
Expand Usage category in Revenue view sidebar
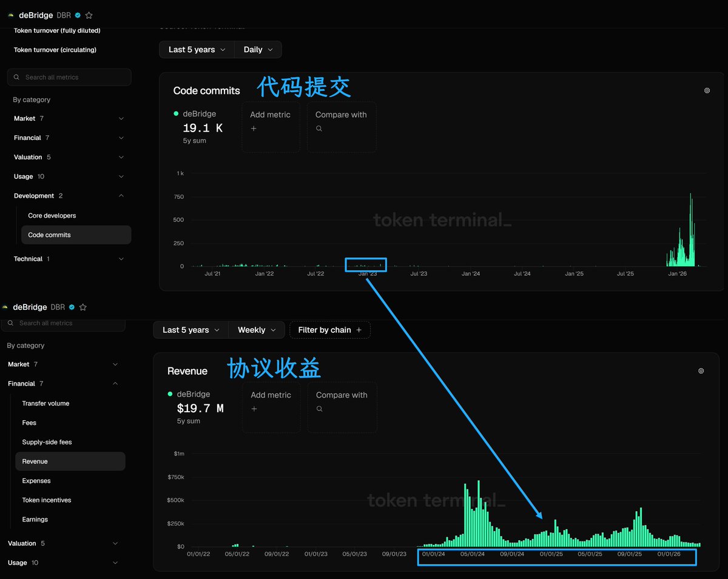63,563
